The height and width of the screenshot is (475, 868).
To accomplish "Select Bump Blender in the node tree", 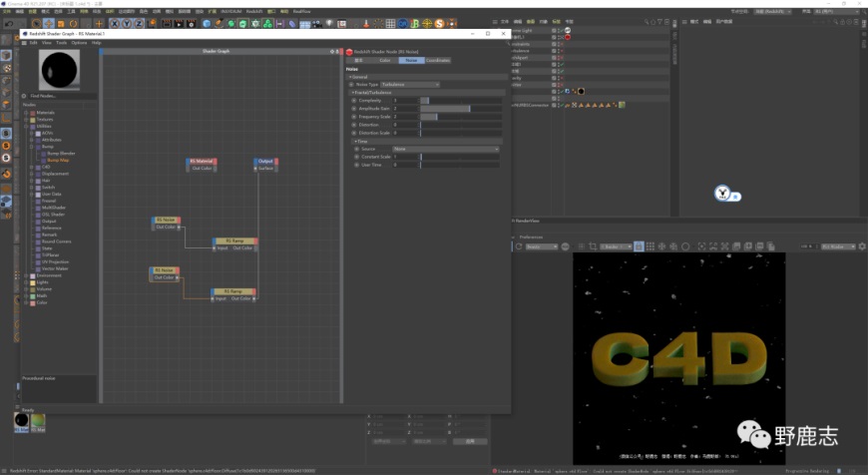I will [x=62, y=154].
